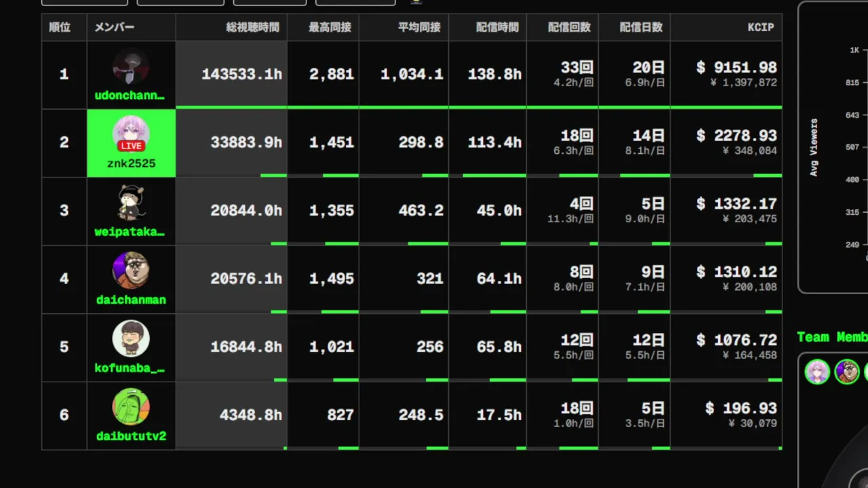Click udonchann... member name link
This screenshot has width=868, height=488.
pyautogui.click(x=130, y=96)
